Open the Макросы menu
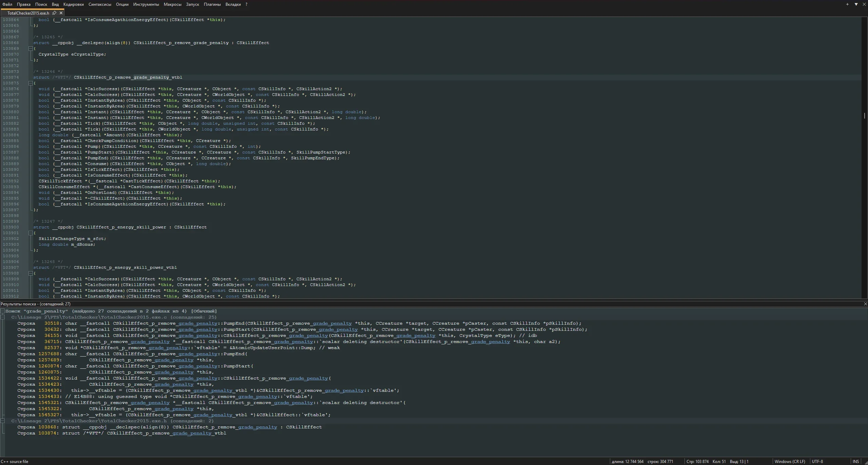 172,4
